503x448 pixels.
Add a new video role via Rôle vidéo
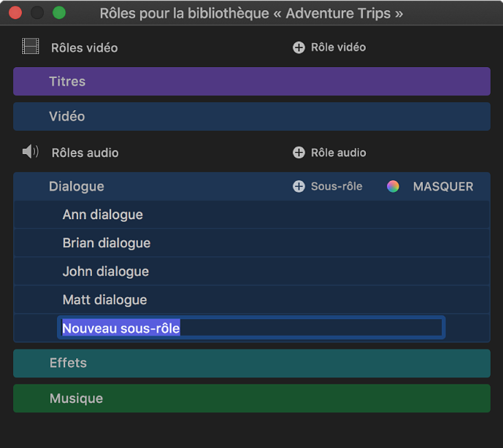point(338,47)
